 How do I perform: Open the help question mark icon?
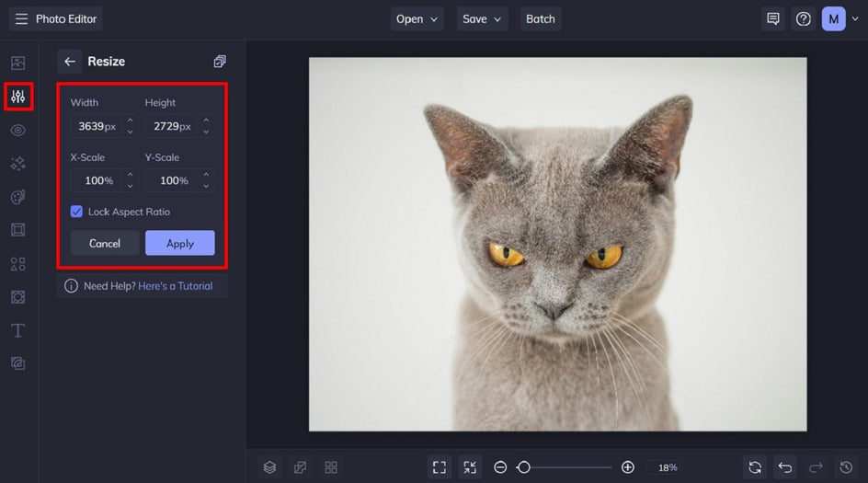[804, 18]
